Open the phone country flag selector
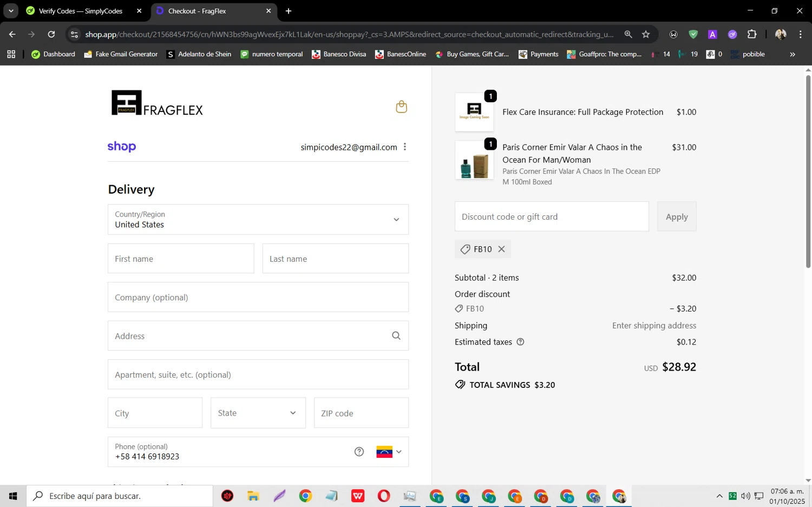The height and width of the screenshot is (507, 812). coord(389,452)
